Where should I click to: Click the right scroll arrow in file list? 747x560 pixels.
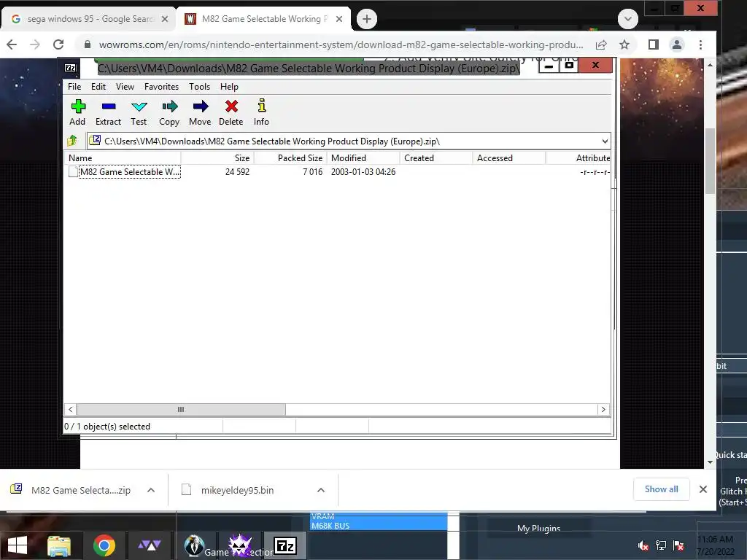(603, 410)
